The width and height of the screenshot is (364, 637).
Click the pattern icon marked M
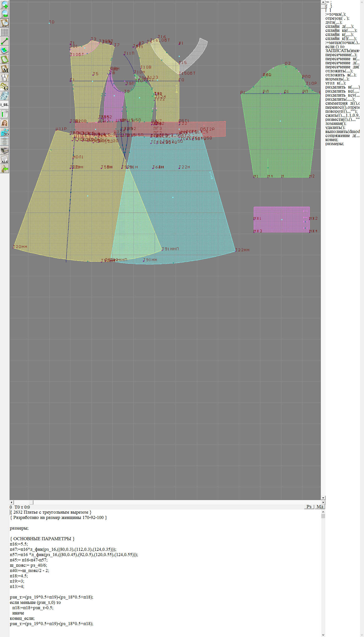point(5,69)
